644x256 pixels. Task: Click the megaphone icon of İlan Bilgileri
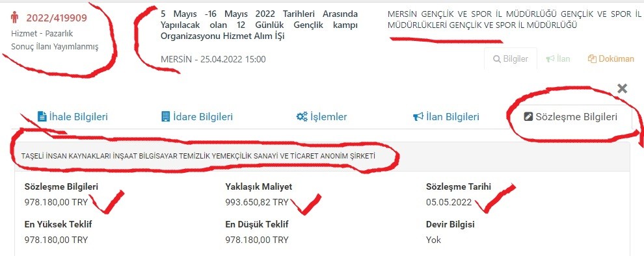pos(418,117)
